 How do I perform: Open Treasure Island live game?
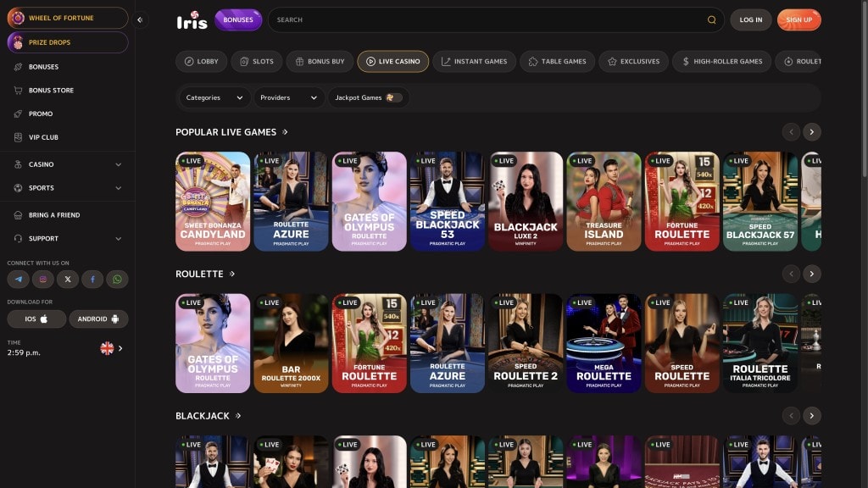[x=604, y=202]
